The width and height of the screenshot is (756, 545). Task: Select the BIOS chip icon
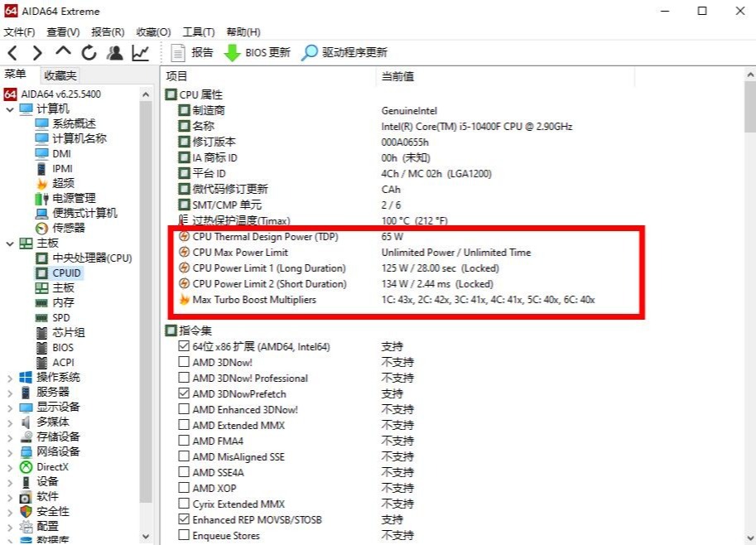[42, 348]
